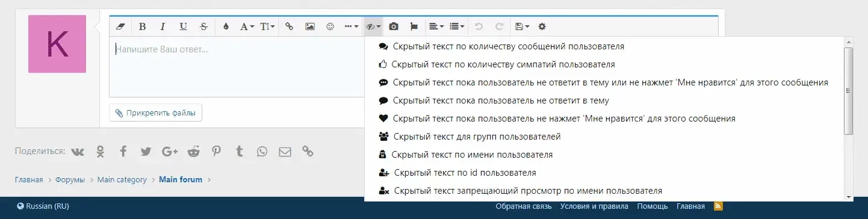Go to Главная breadcrumb link

click(29, 180)
